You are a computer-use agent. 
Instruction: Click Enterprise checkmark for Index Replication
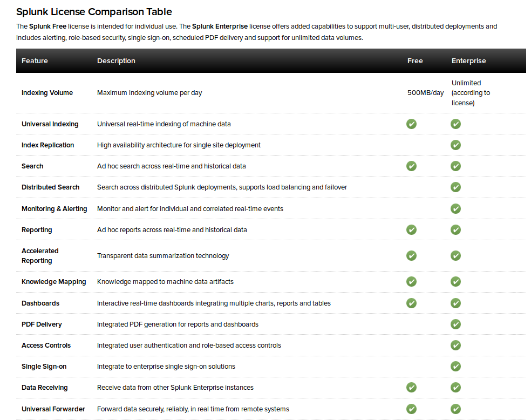point(455,145)
